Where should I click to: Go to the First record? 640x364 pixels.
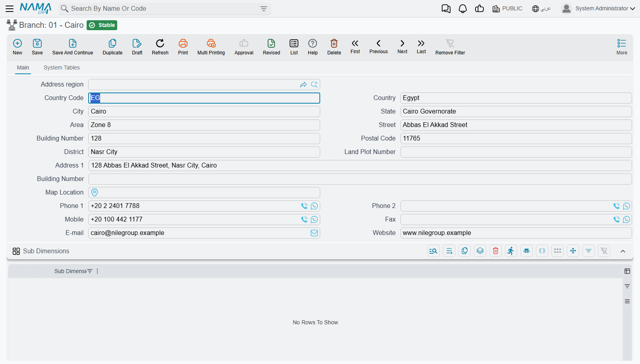pos(355,46)
